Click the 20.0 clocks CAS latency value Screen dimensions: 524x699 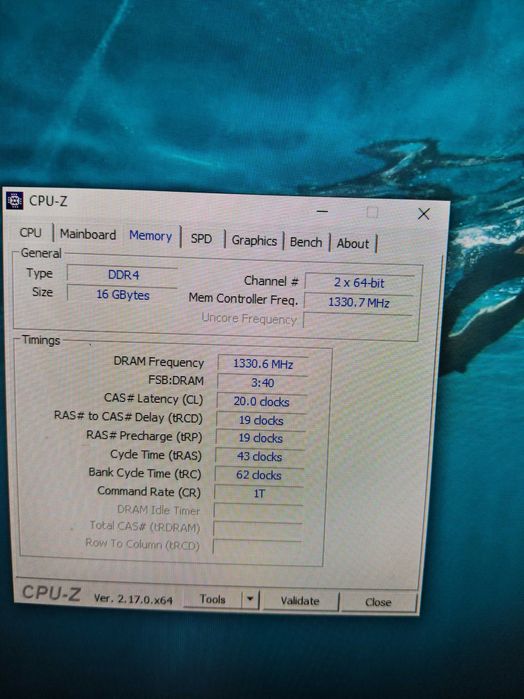tap(261, 402)
